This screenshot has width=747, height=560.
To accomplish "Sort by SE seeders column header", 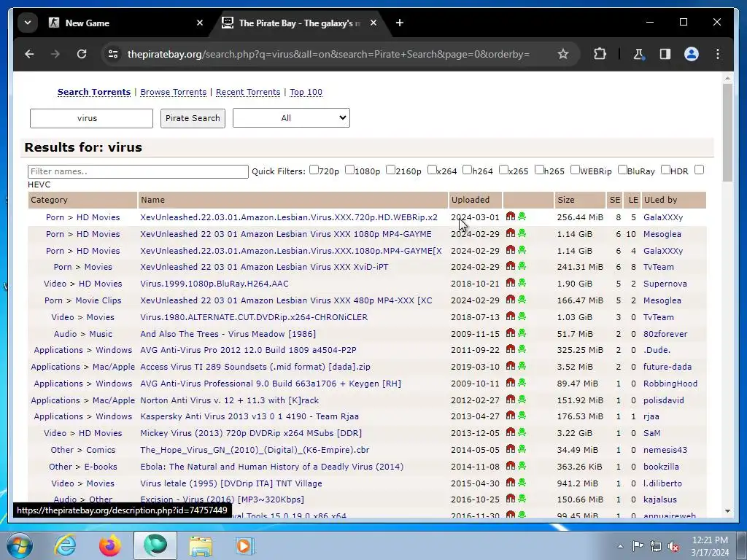I will coord(615,200).
